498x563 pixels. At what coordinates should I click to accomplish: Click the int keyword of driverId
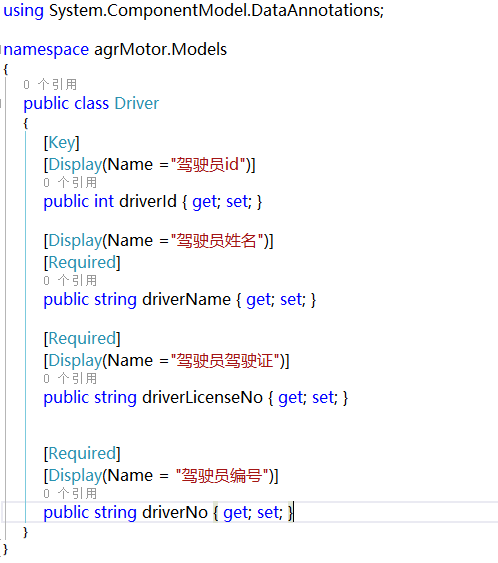click(104, 201)
